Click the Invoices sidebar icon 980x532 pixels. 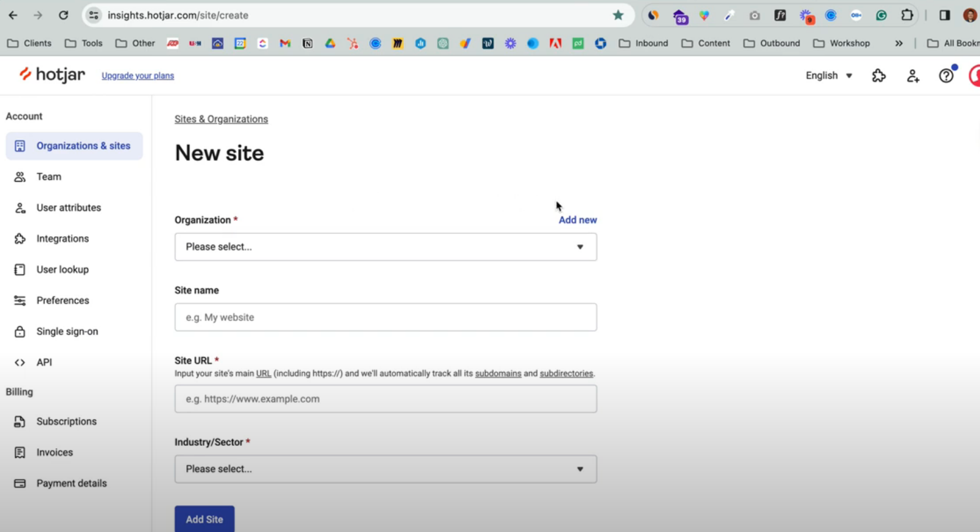coord(20,453)
